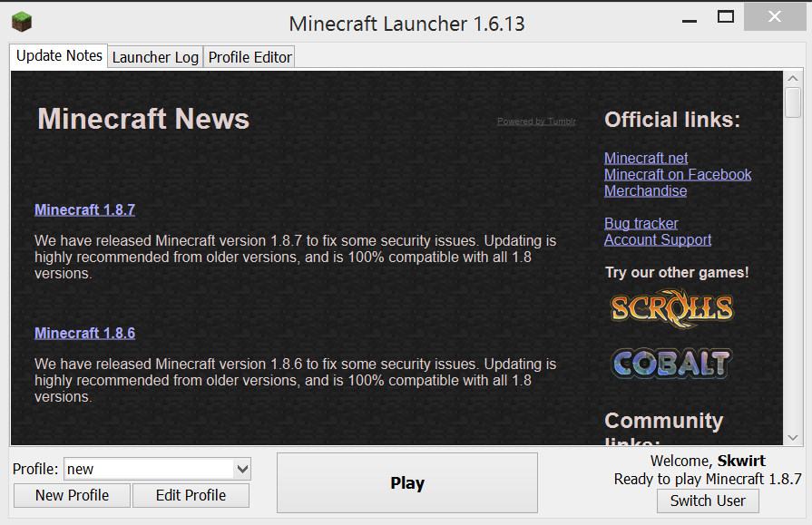Switch to the Update Notes tab

59,56
